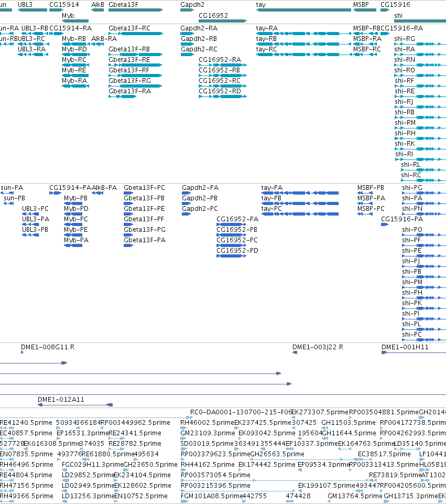Viewport: 446px width, 504px height.
Task: Click the CG15914 gene label
Action: pyautogui.click(x=64, y=5)
